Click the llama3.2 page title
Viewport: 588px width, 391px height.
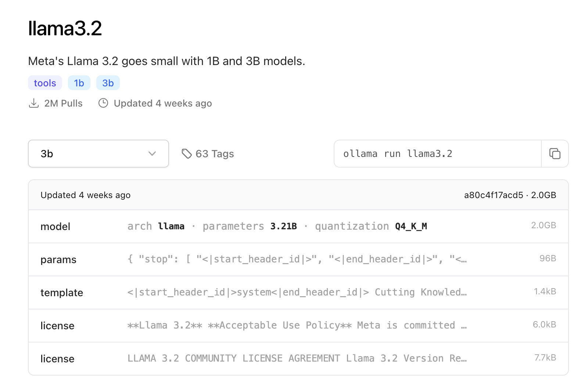tap(65, 28)
